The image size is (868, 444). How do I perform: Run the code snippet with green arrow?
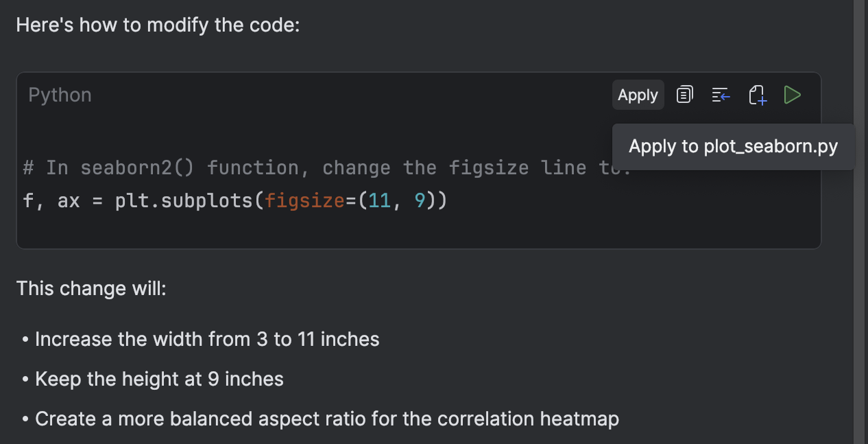[x=793, y=95]
